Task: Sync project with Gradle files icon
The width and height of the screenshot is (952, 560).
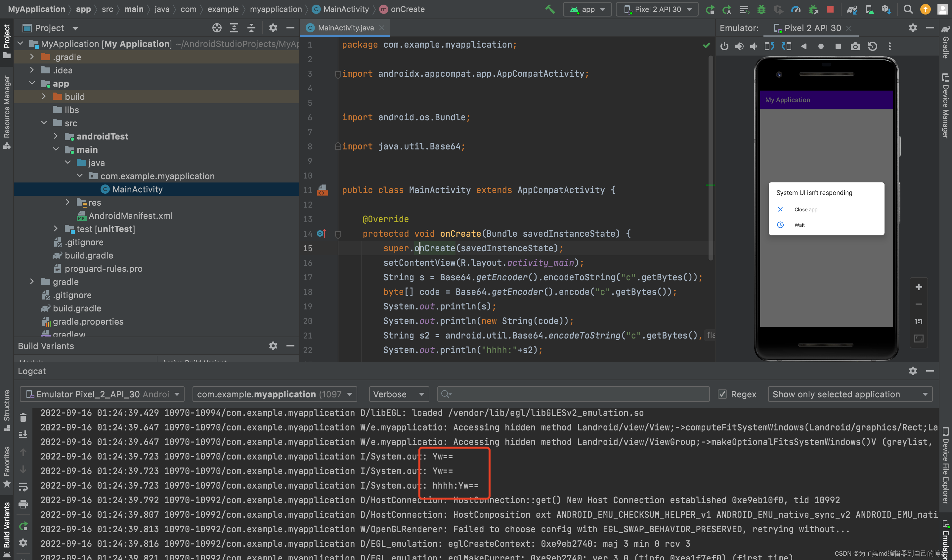Action: point(851,10)
